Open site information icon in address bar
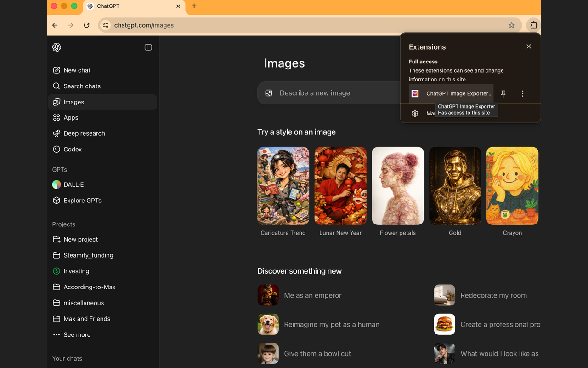Image resolution: width=588 pixels, height=368 pixels. [106, 25]
